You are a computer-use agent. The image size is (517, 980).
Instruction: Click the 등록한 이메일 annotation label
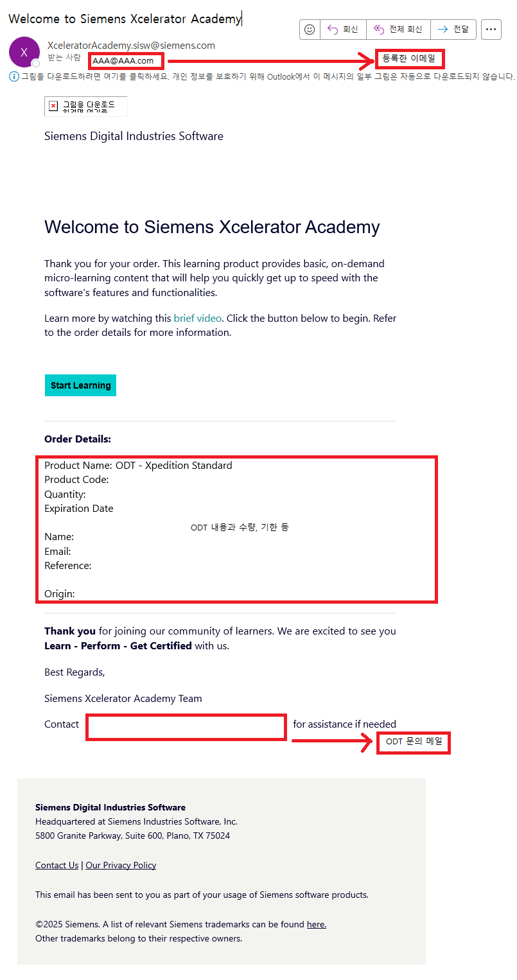(409, 59)
